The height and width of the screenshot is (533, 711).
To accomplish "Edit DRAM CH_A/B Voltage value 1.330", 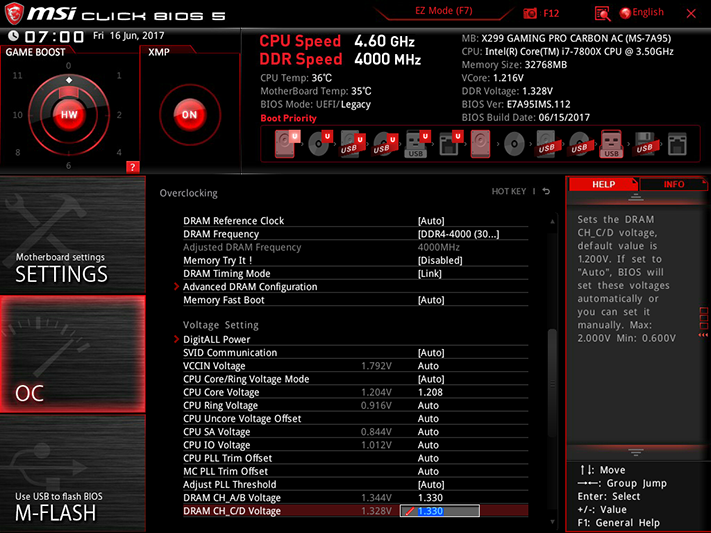I will [430, 498].
